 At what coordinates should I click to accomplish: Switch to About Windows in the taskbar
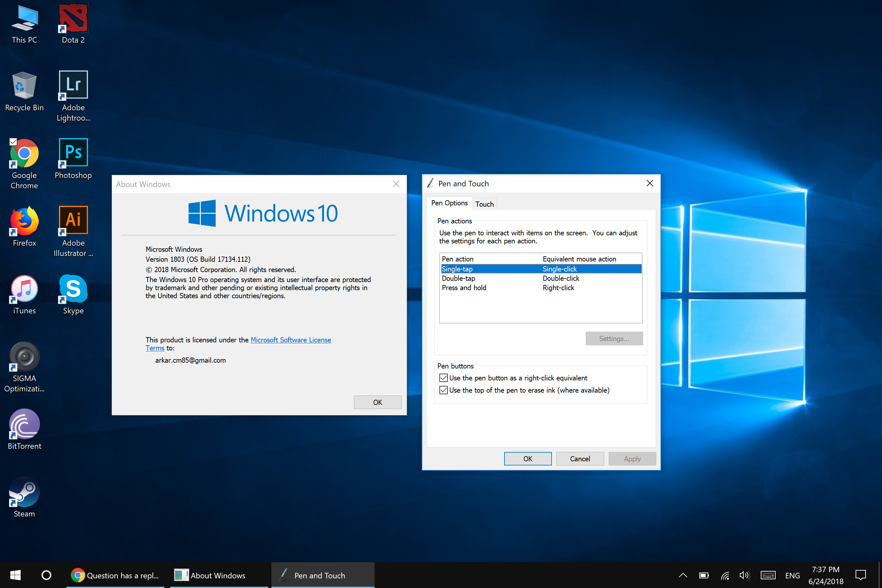point(219,575)
